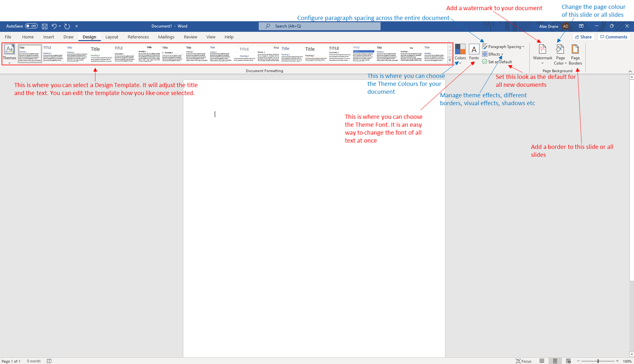Open Ribbon Display Options button
634x364 pixels.
tap(581, 26)
